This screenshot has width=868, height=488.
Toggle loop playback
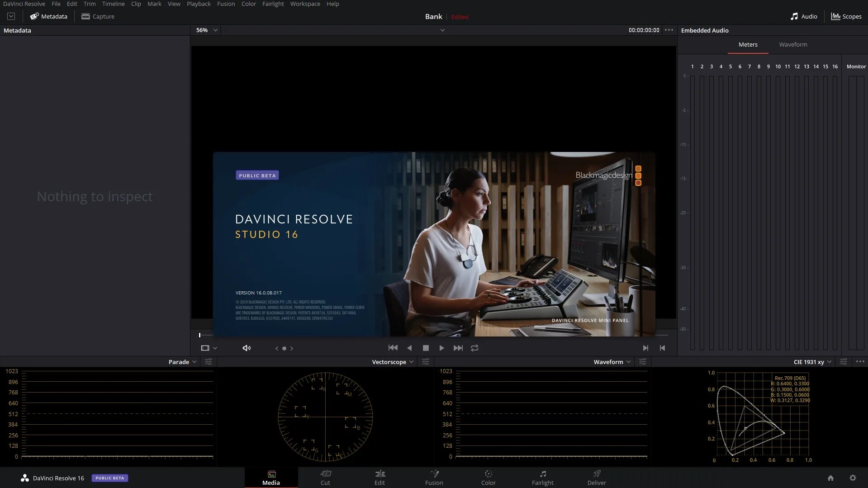(474, 348)
